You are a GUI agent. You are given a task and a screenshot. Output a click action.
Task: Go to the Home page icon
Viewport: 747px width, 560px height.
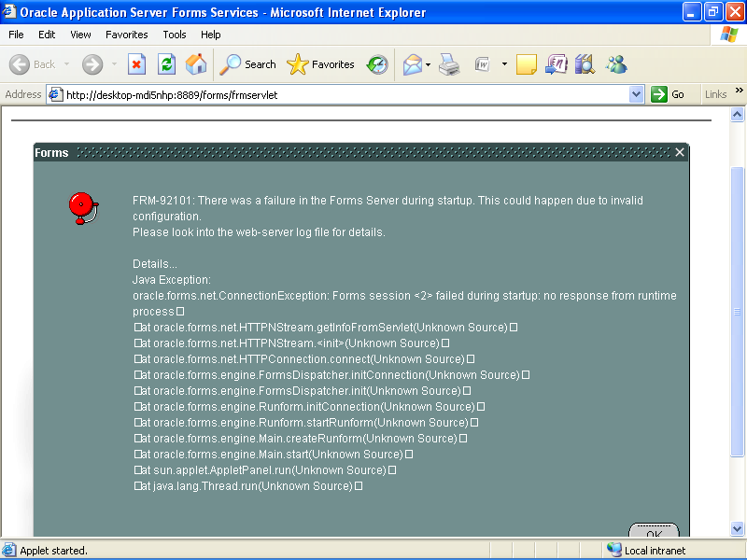point(196,64)
